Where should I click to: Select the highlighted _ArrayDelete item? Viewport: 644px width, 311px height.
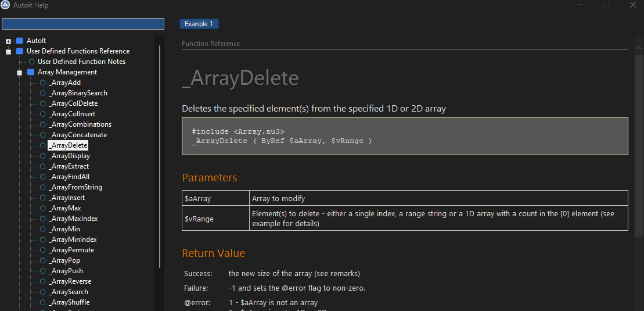tap(68, 145)
